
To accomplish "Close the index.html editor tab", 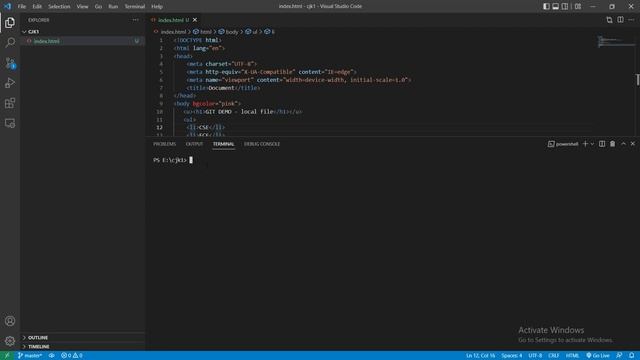I will click(x=195, y=20).
